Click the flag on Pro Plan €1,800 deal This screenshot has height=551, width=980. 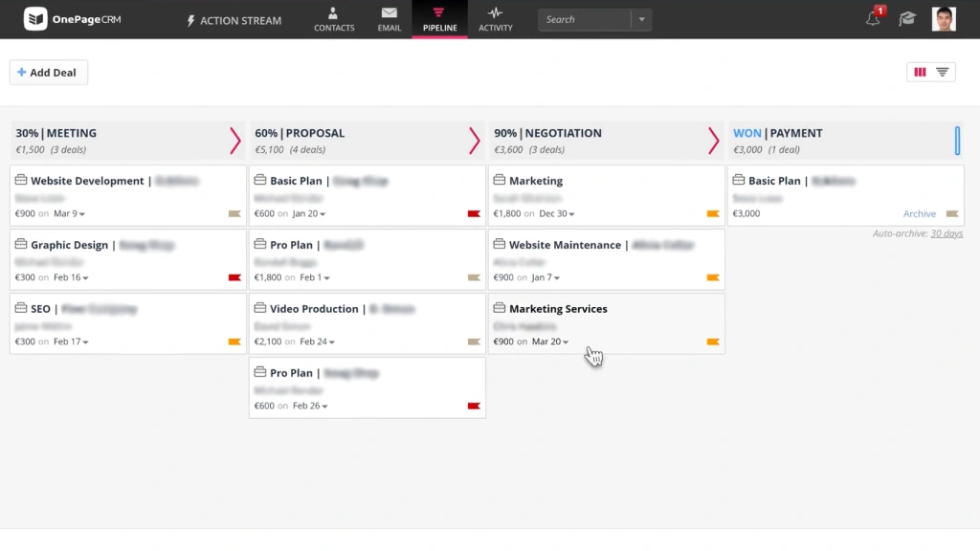coord(474,277)
